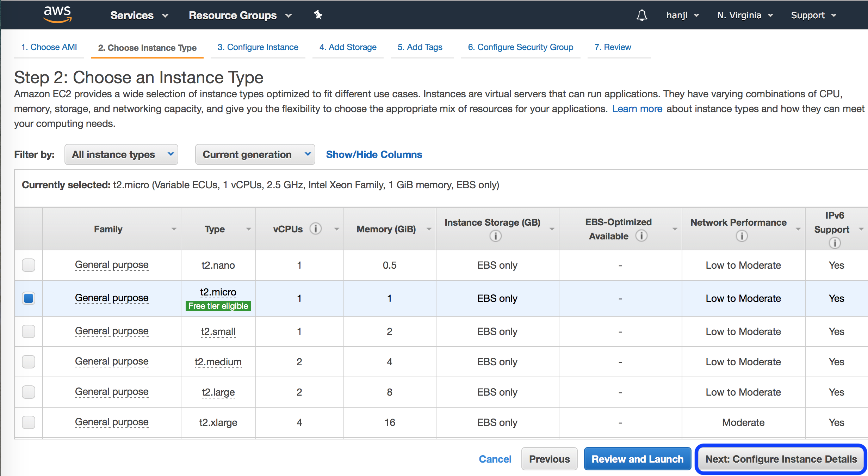The width and height of the screenshot is (868, 476).
Task: Click IPv6 Support info icon
Action: pos(835,243)
